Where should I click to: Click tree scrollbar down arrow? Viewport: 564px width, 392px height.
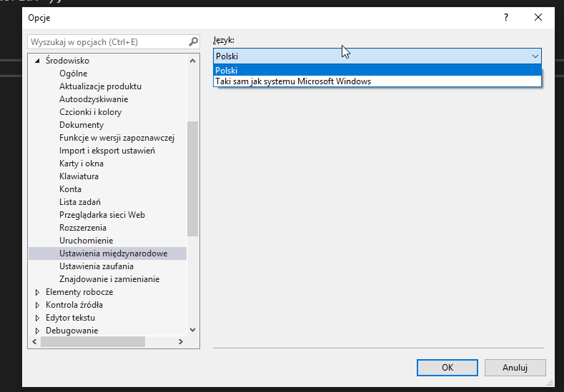(193, 330)
